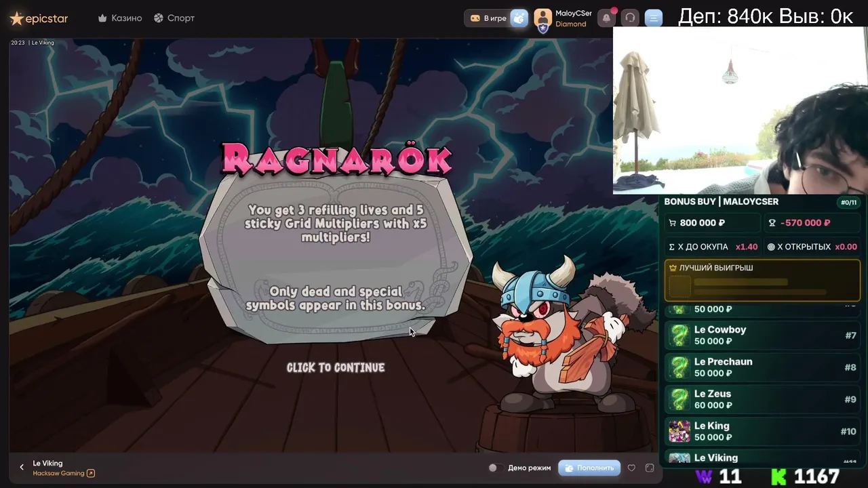Click the 1167 viewer count

(x=816, y=476)
